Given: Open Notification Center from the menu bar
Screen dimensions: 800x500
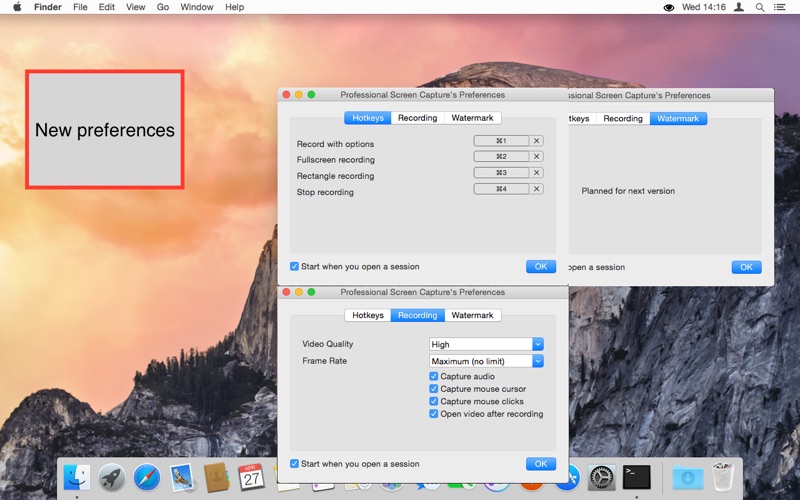Looking at the screenshot, I should point(780,7).
